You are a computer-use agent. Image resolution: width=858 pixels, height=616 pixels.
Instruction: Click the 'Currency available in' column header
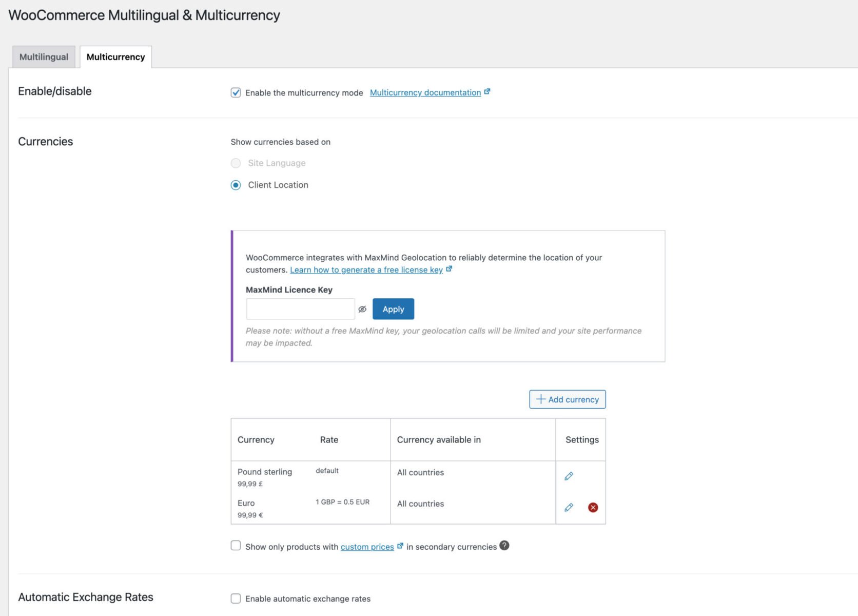pyautogui.click(x=439, y=440)
